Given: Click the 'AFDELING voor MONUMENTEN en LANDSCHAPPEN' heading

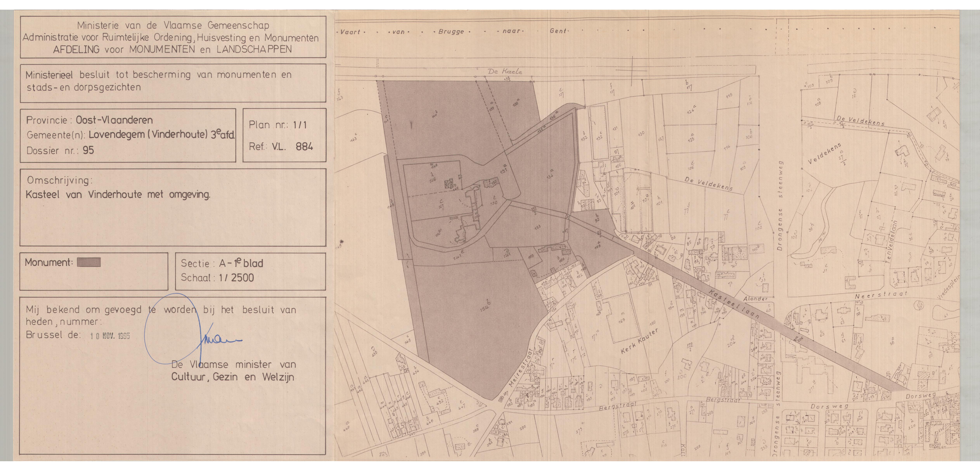Looking at the screenshot, I should point(172,49).
